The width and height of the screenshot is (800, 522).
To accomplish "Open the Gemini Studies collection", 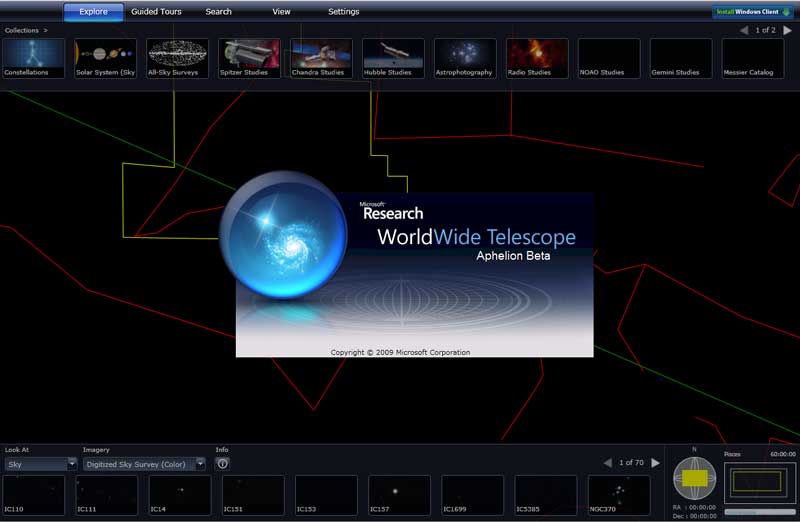I will 681,58.
